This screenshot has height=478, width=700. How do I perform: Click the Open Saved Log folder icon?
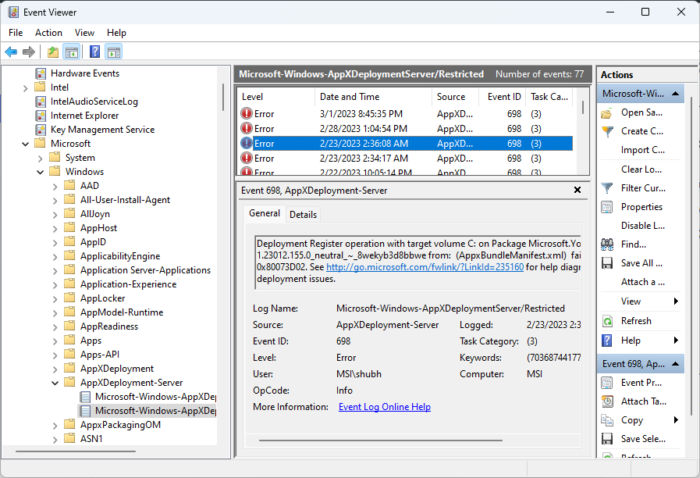pyautogui.click(x=607, y=113)
